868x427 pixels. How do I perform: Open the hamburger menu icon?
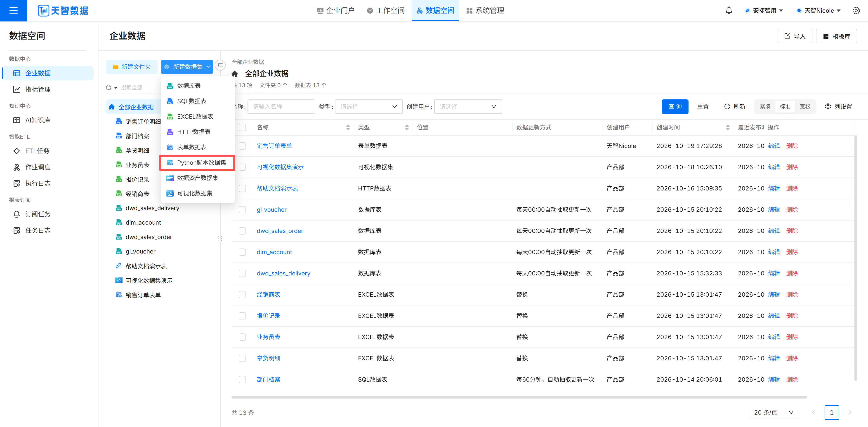tap(14, 11)
